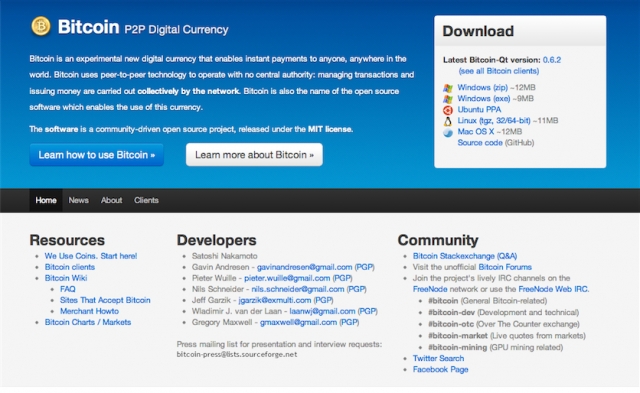Image resolution: width=640 pixels, height=393 pixels.
Task: Click the #bitcoin-otc channel text
Action: tap(451, 324)
